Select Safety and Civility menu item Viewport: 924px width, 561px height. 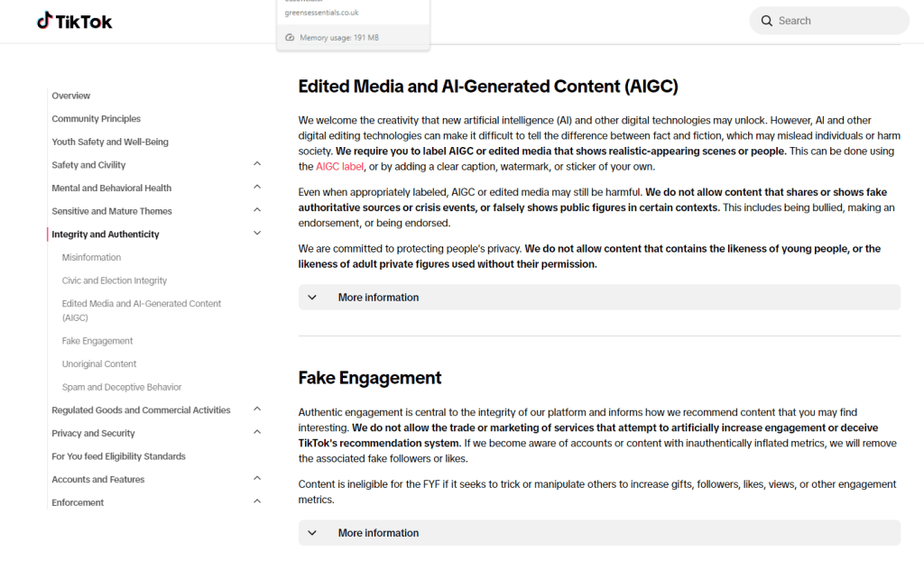click(88, 164)
